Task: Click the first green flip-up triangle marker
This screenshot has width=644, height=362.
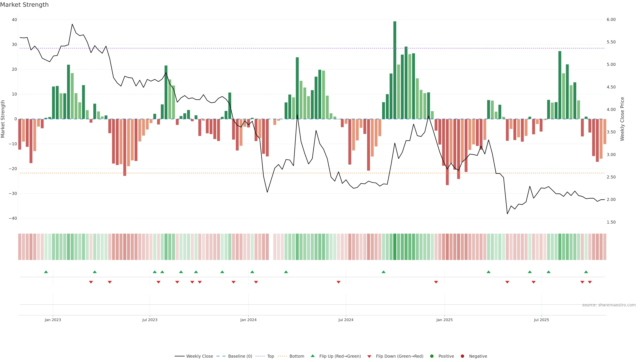Action: point(46,272)
